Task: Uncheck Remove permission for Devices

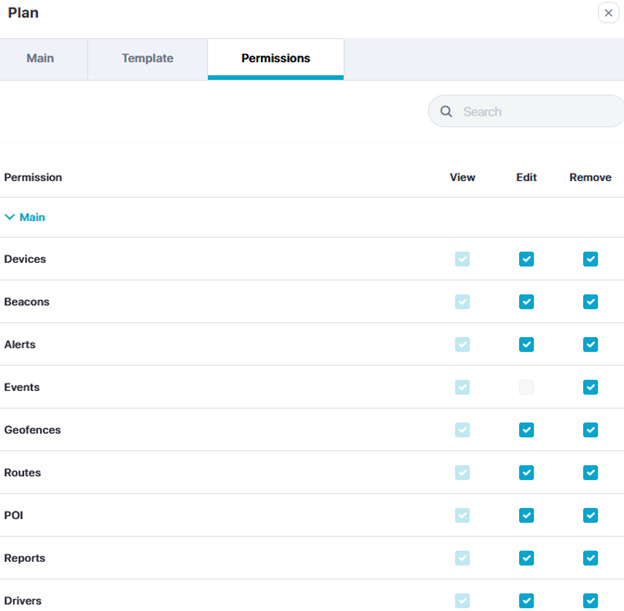Action: tap(590, 259)
